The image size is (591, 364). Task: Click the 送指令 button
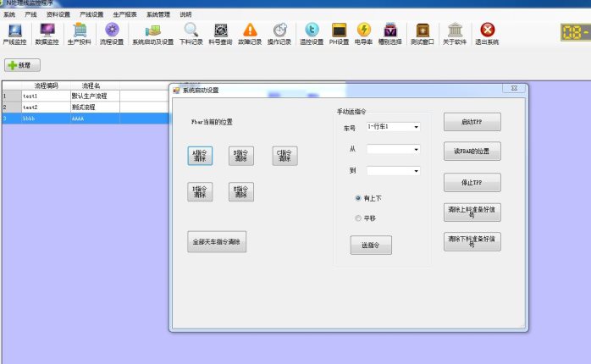pos(371,245)
